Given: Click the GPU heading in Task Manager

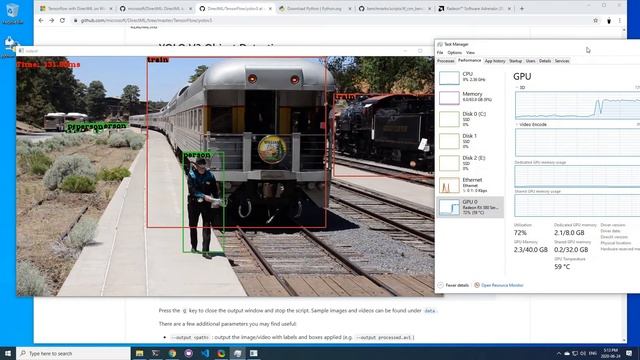Looking at the screenshot, I should click(522, 76).
